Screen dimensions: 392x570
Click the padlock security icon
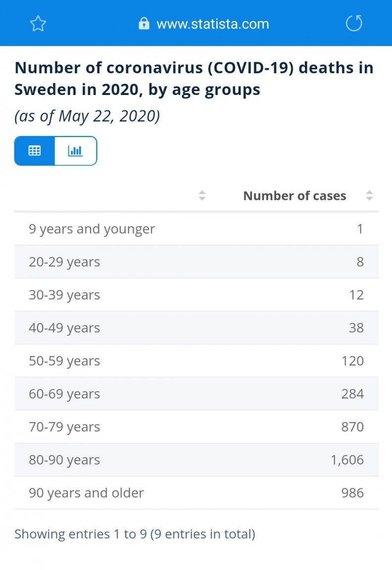click(144, 23)
